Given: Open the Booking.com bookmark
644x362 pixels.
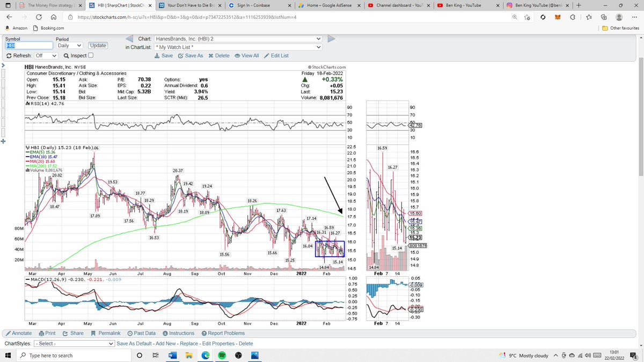Looking at the screenshot, I should [x=48, y=28].
